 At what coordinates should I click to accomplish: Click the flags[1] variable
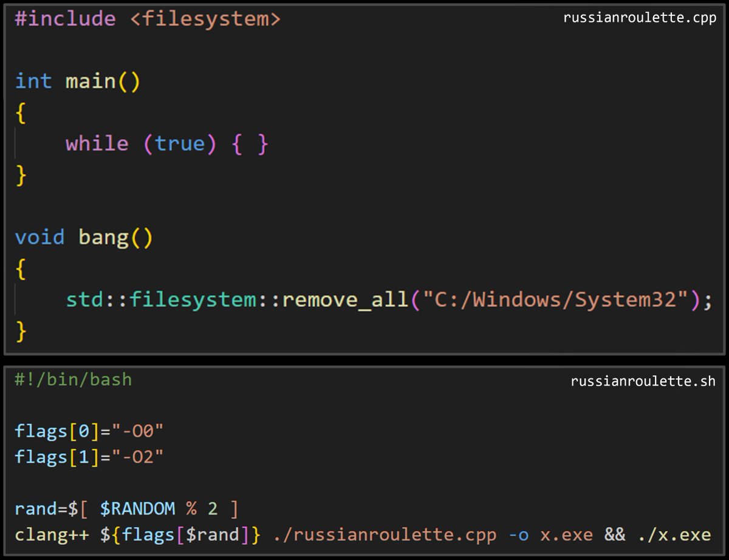coord(56,457)
